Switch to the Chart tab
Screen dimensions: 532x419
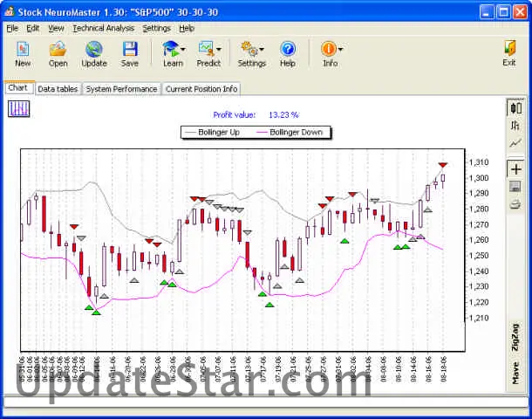point(18,88)
